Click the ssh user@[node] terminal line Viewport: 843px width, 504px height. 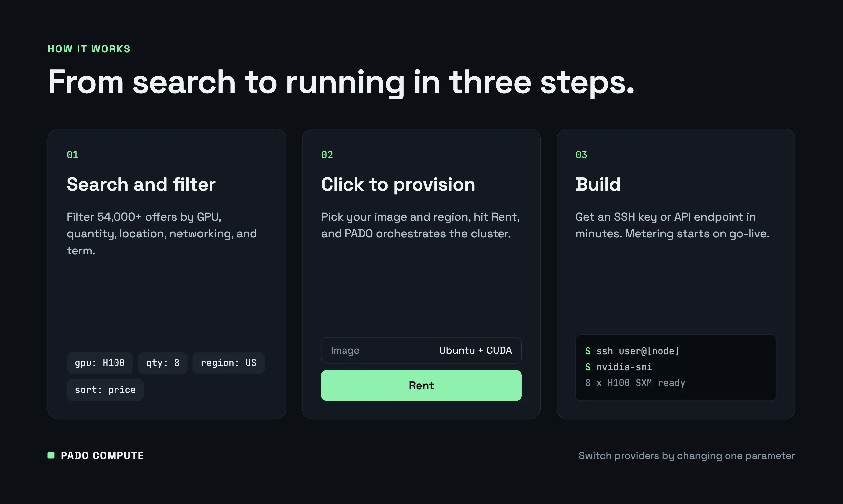pos(632,351)
